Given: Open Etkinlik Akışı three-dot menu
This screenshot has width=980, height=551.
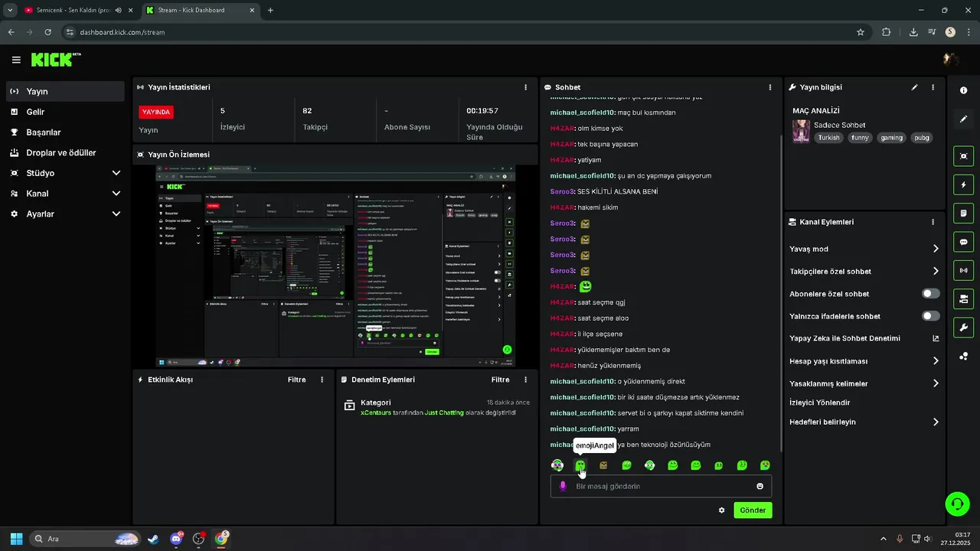Looking at the screenshot, I should click(x=322, y=380).
